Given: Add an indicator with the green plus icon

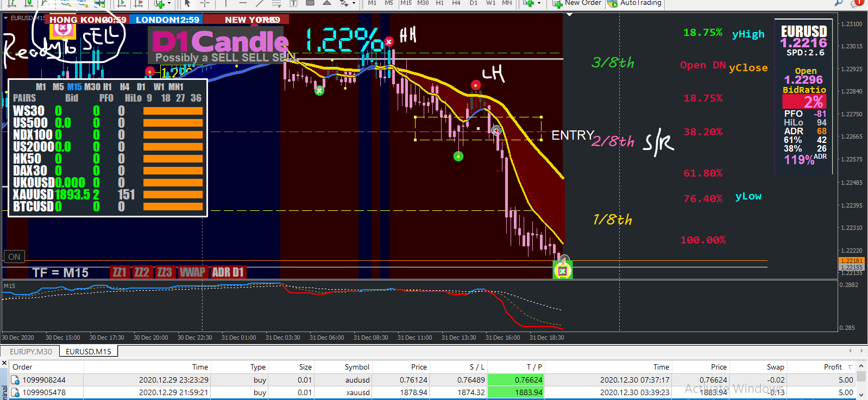Looking at the screenshot, I should click(x=160, y=3).
